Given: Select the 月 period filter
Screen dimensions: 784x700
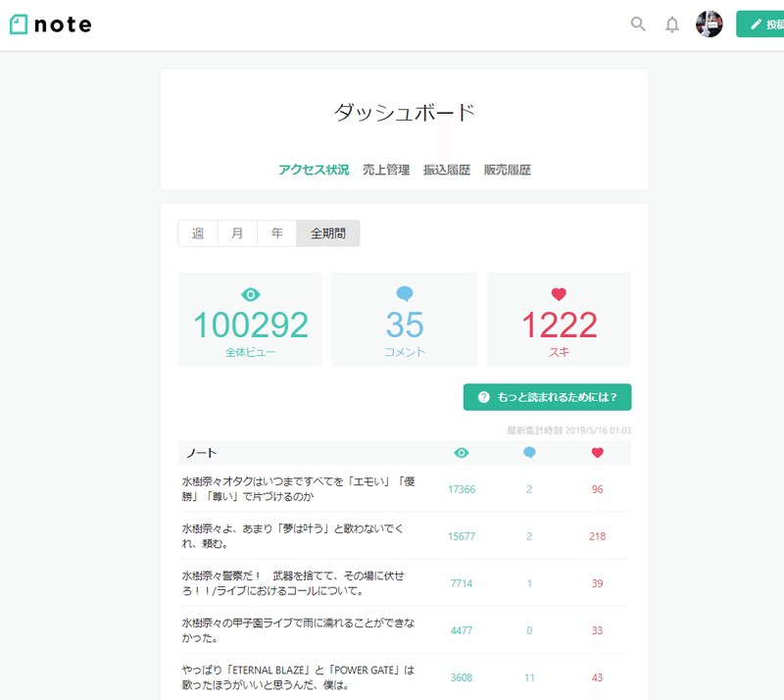Looking at the screenshot, I should [237, 233].
